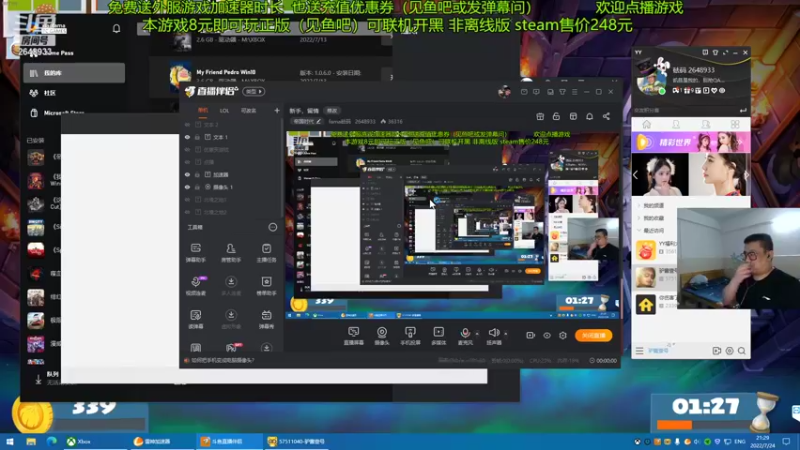Click the unlock icon above the preview
The width and height of the screenshot is (800, 450).
pyautogui.click(x=556, y=116)
